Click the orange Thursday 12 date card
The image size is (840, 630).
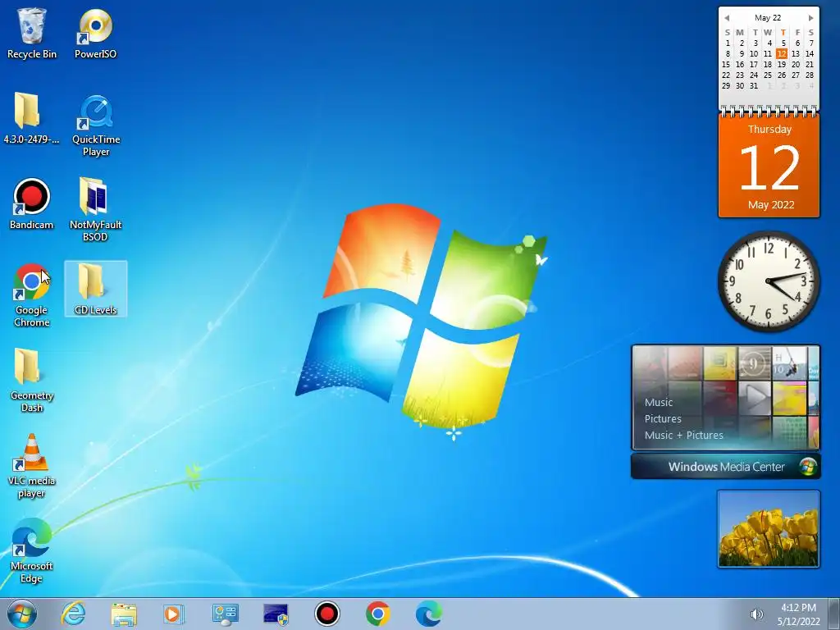(x=769, y=166)
